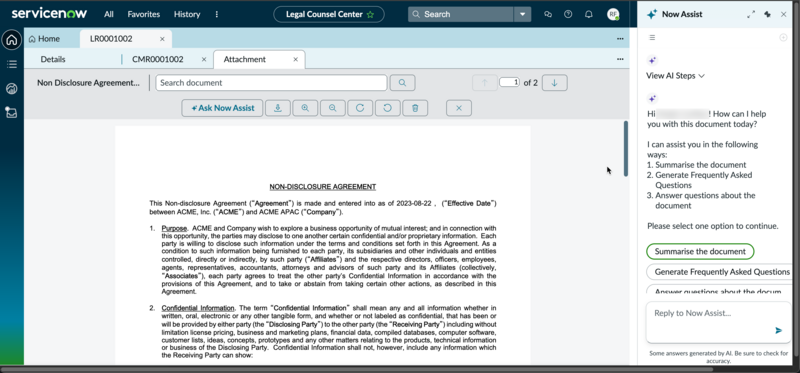
Task: Go to next page with down arrow
Action: (555, 83)
